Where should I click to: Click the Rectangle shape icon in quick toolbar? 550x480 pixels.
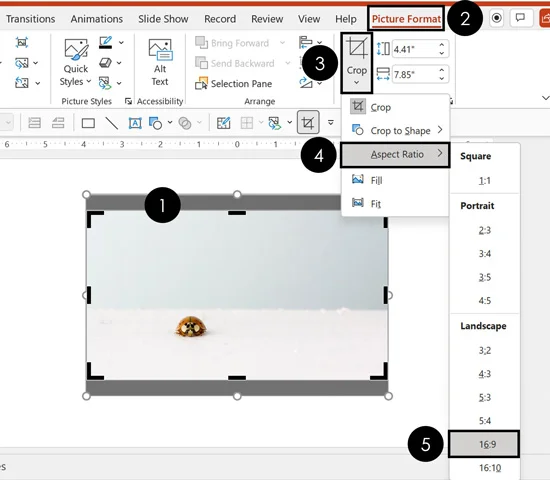(88, 123)
